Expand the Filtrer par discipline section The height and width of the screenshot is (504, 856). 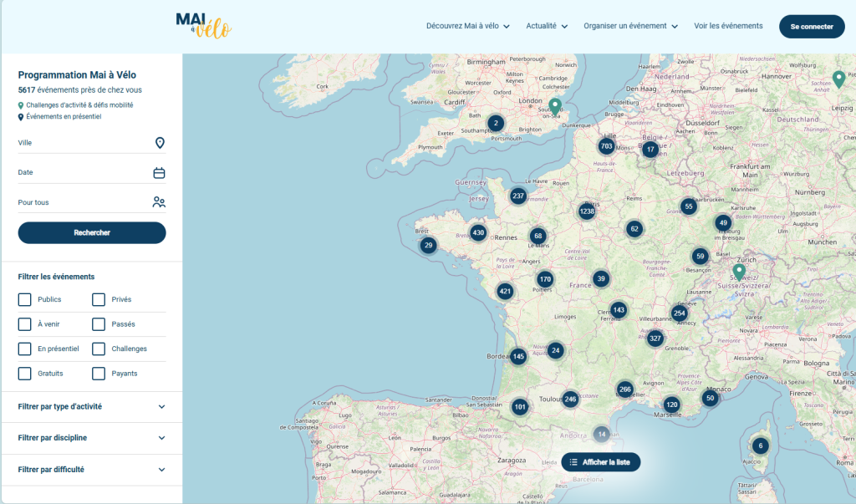point(92,438)
